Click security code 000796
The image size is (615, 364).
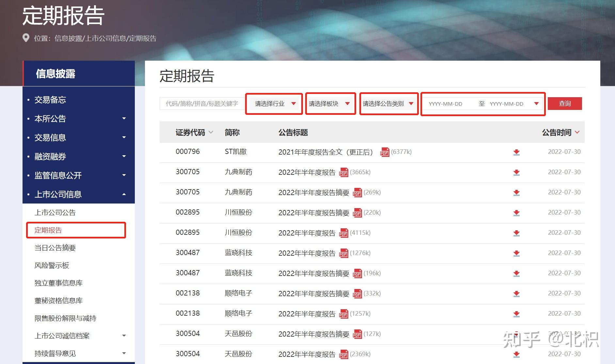[188, 152]
